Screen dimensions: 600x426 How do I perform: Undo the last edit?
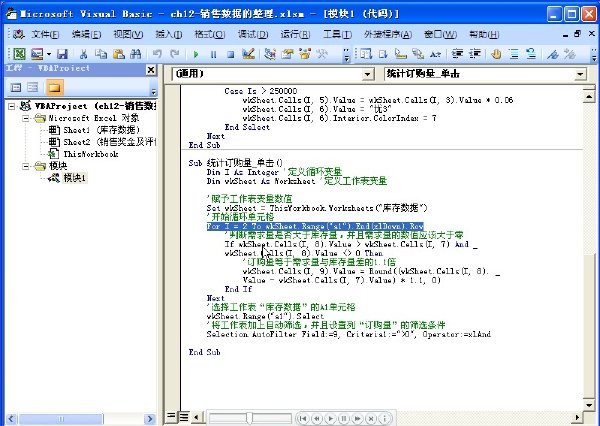pyautogui.click(x=157, y=54)
